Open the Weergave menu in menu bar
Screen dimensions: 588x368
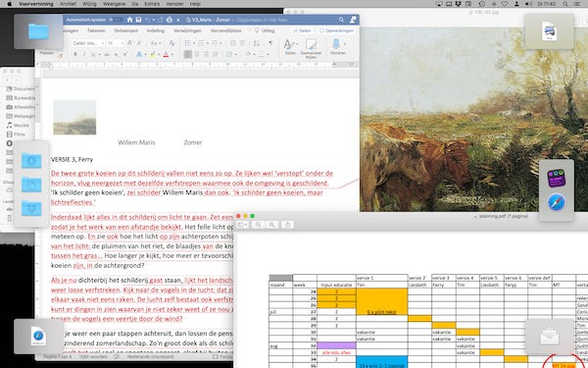[115, 4]
